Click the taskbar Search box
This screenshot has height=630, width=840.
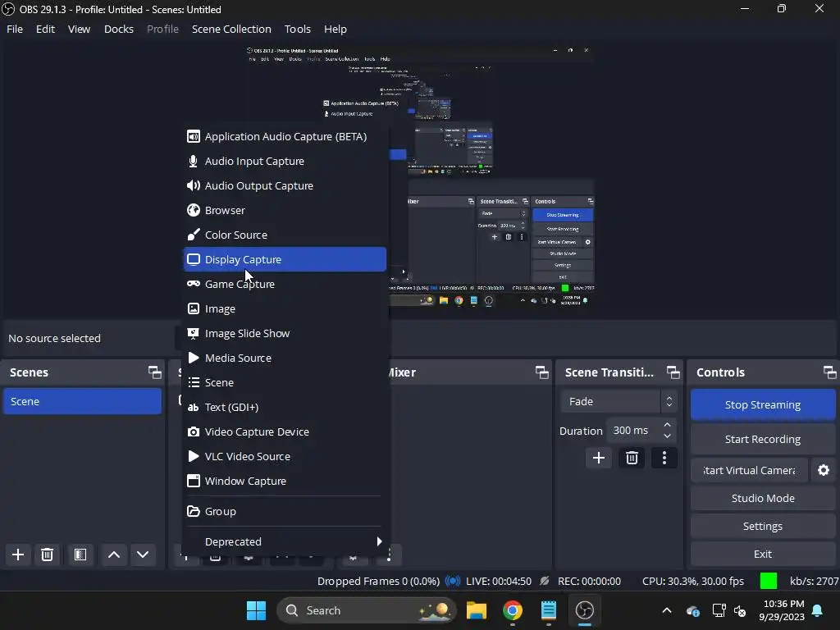pos(367,610)
